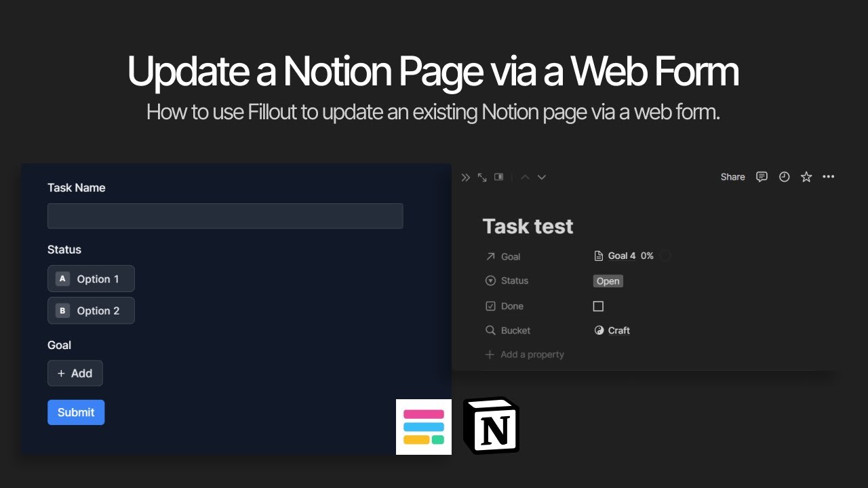Open the Open status tag
The image size is (868, 488).
click(x=608, y=281)
